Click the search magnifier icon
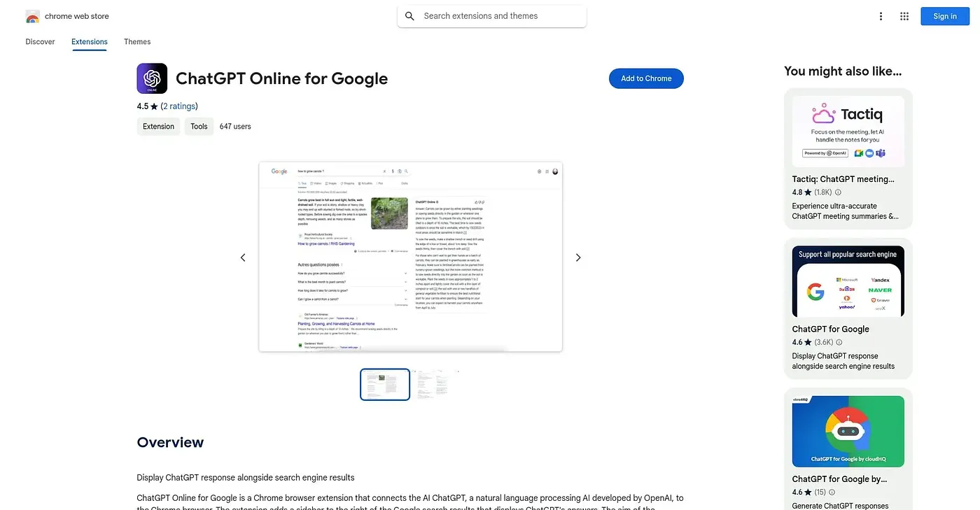This screenshot has width=980, height=510. [x=409, y=16]
